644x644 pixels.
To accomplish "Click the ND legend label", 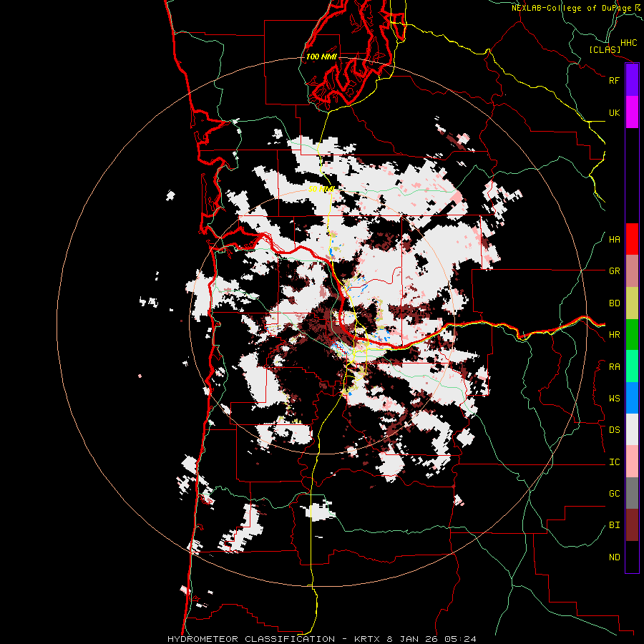I will (614, 557).
